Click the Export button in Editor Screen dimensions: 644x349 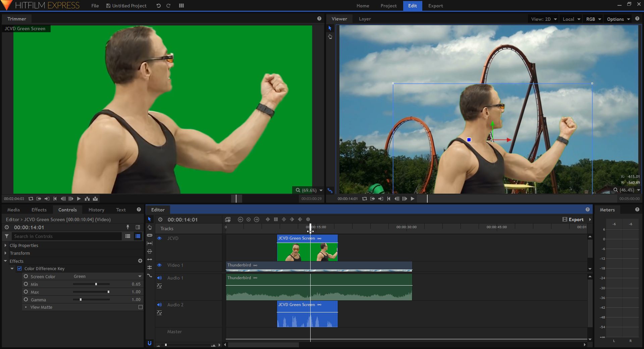[x=573, y=219]
